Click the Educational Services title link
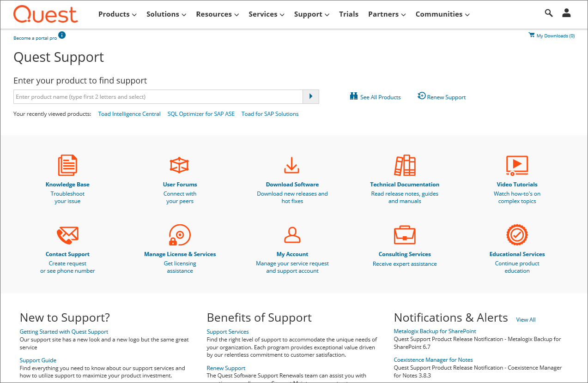This screenshot has width=588, height=383. 517,254
